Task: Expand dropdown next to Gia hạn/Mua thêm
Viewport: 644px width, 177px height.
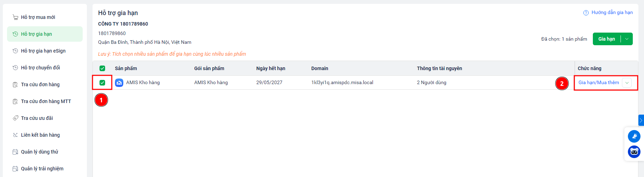Action: (627, 83)
